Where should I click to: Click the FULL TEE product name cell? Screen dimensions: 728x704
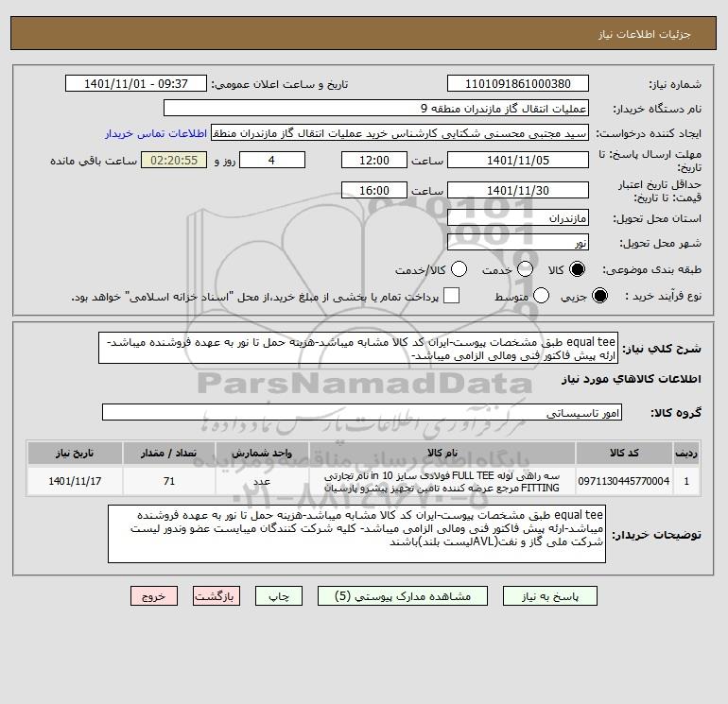point(442,482)
